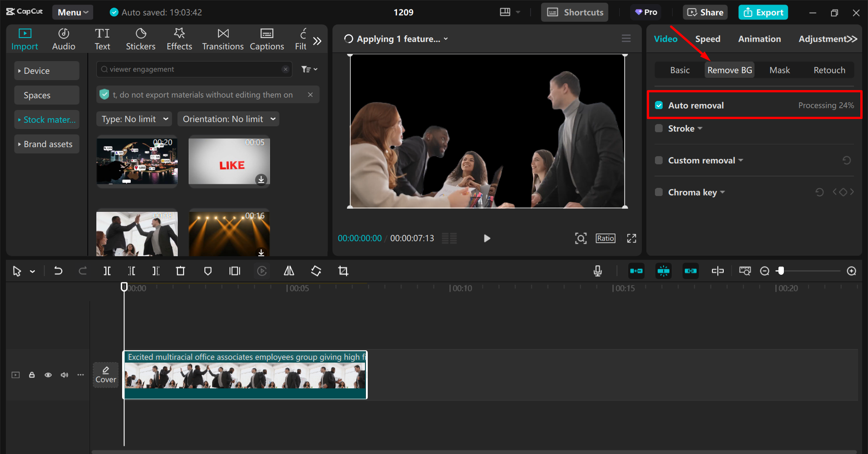Expand the filter sort dropdown
The height and width of the screenshot is (454, 868).
309,69
